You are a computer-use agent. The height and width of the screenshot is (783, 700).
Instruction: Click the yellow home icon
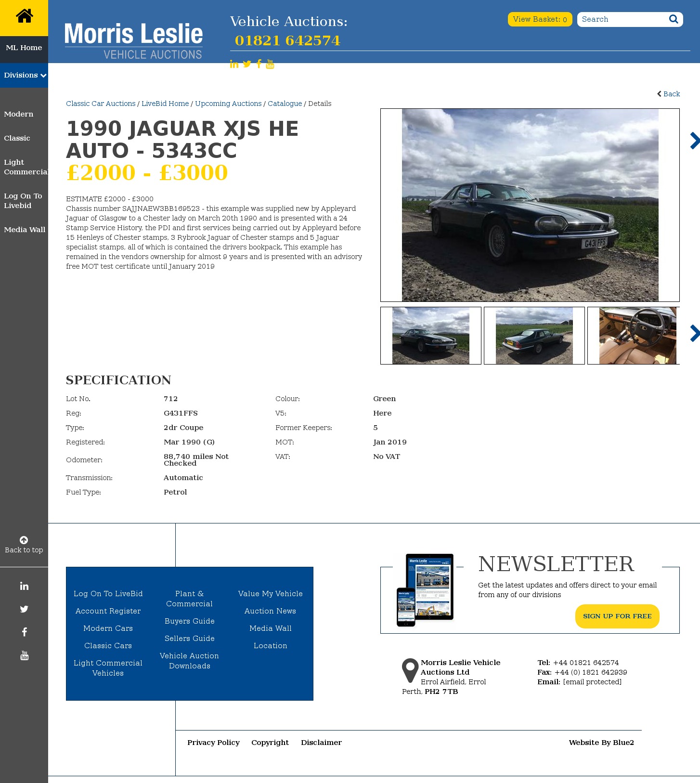(24, 16)
